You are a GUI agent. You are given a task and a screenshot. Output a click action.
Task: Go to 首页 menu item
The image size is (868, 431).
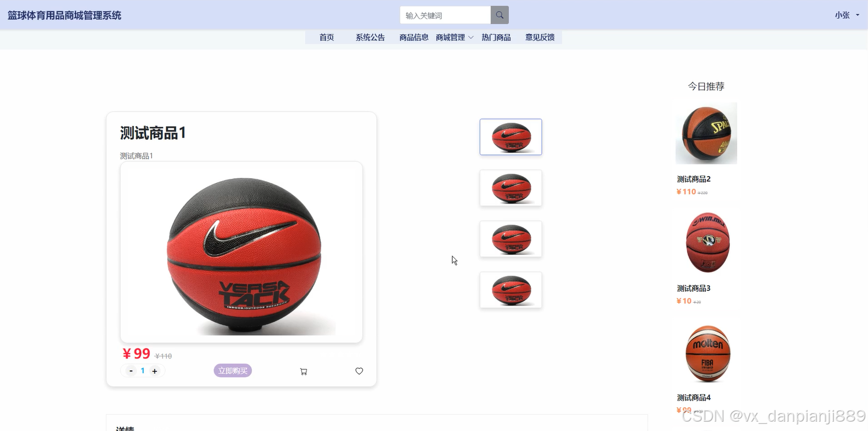click(x=327, y=37)
